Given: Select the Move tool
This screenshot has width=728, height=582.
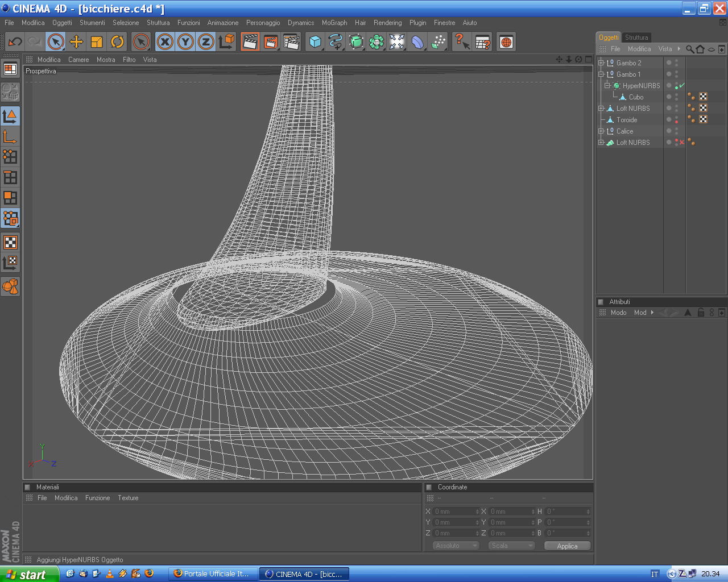Looking at the screenshot, I should pos(76,41).
